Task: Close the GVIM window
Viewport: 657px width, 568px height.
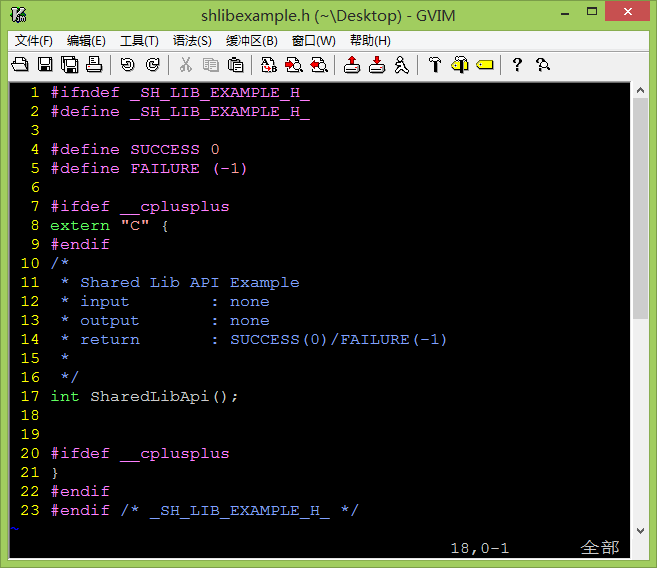Action: tap(628, 11)
